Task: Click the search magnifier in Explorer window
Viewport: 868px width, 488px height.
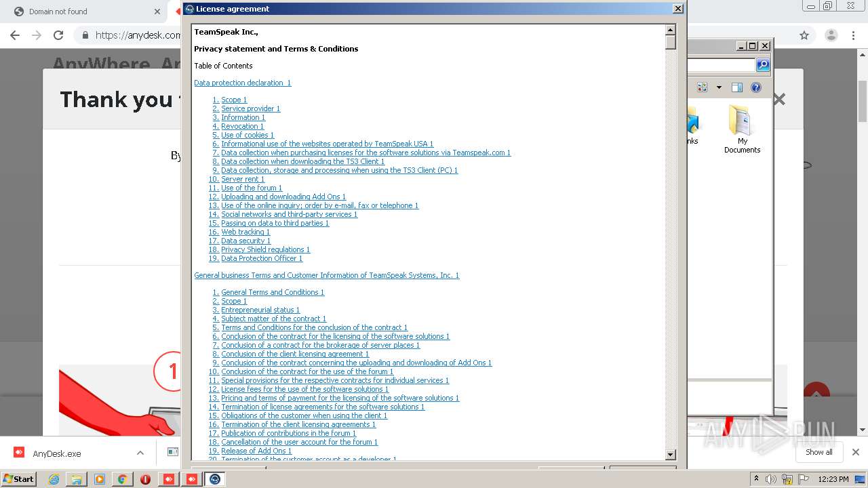Action: point(763,65)
